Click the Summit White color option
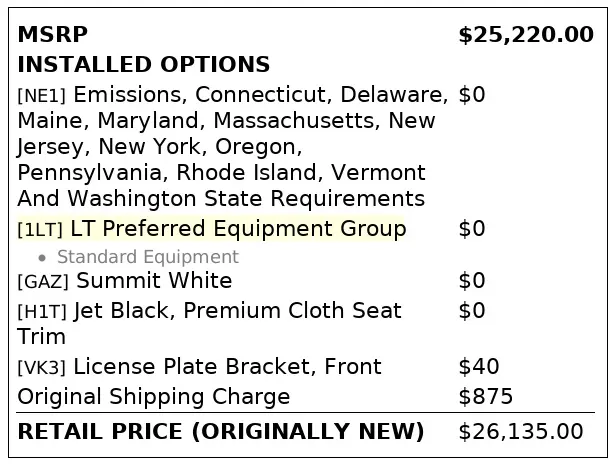614x466 pixels. [x=154, y=280]
